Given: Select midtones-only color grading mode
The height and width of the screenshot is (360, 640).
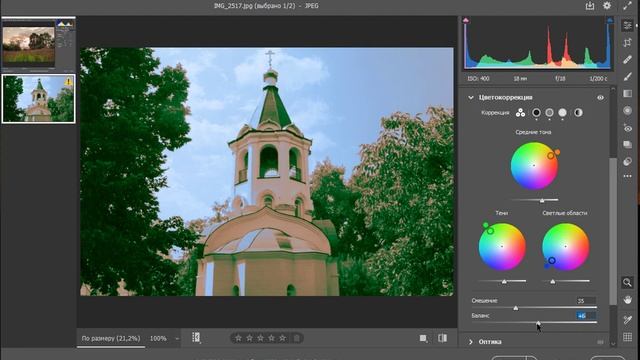Looking at the screenshot, I should (549, 113).
